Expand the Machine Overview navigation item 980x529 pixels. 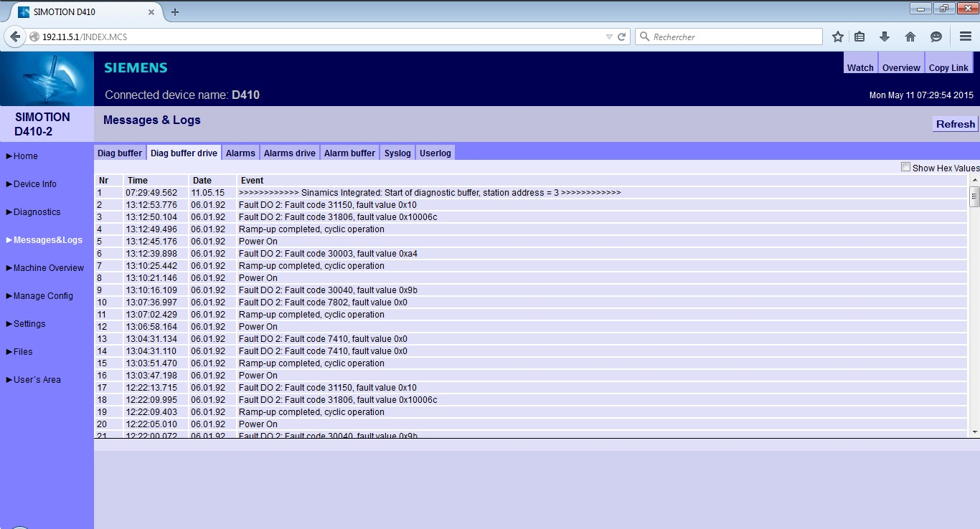click(x=45, y=268)
